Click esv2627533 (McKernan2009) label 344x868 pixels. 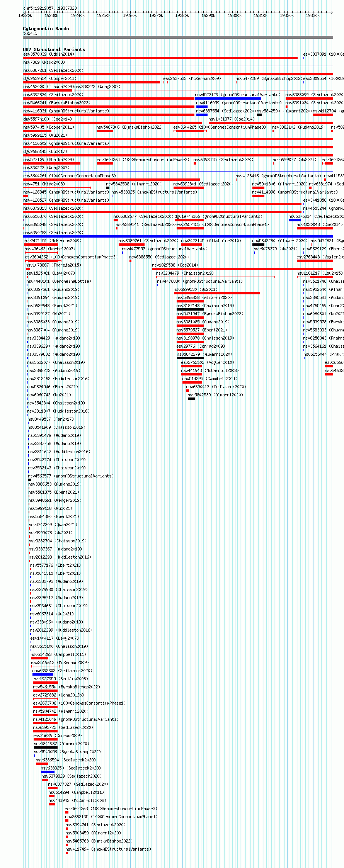(x=192, y=78)
